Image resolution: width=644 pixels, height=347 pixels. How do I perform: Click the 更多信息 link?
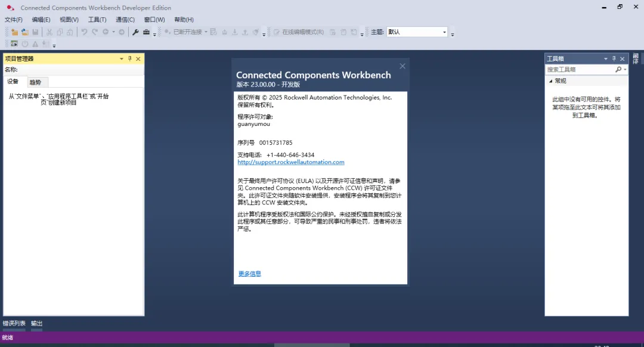coord(250,274)
